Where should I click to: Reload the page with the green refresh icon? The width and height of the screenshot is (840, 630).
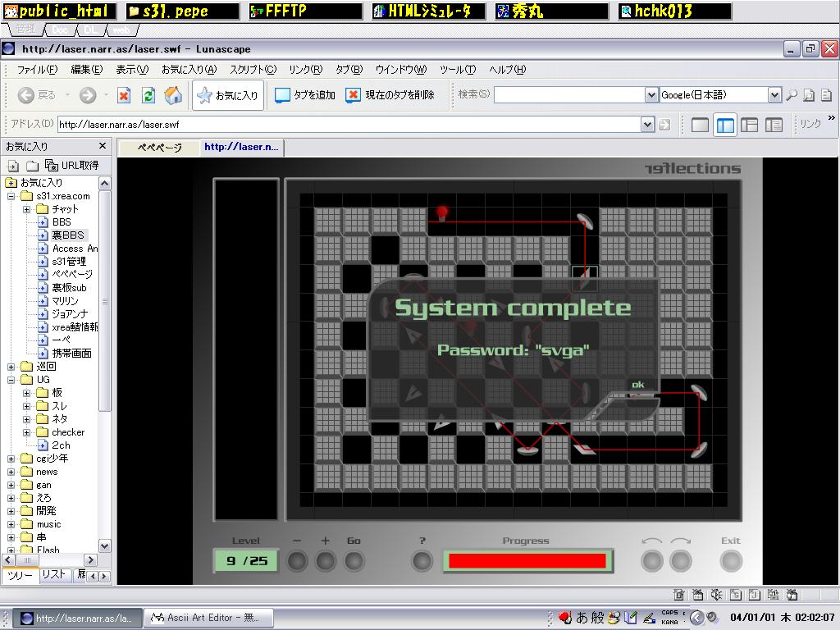point(148,95)
